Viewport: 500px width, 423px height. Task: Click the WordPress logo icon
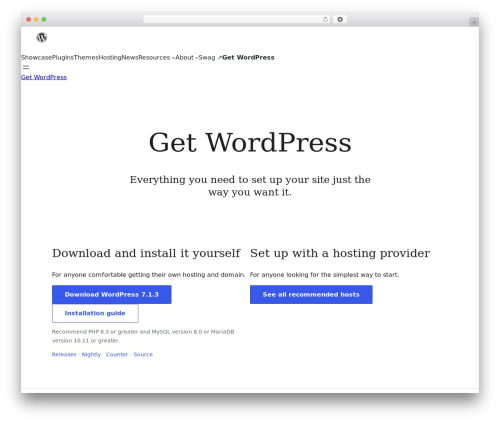point(42,37)
